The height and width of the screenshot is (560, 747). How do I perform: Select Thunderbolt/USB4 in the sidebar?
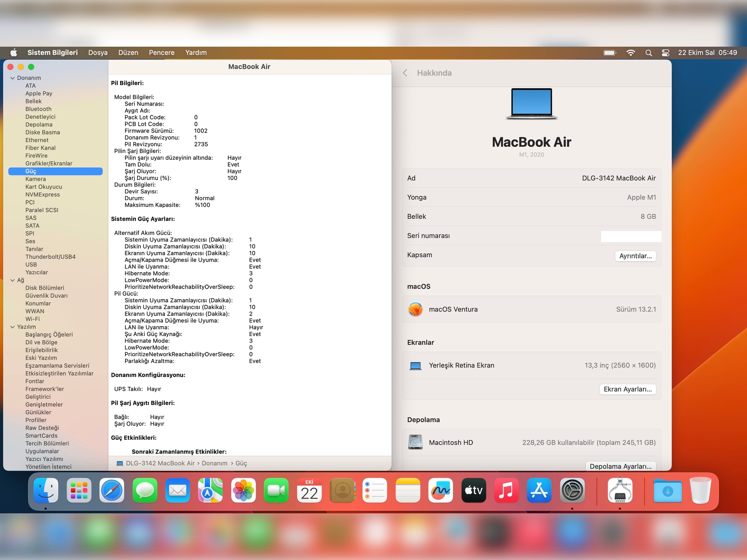(50, 257)
